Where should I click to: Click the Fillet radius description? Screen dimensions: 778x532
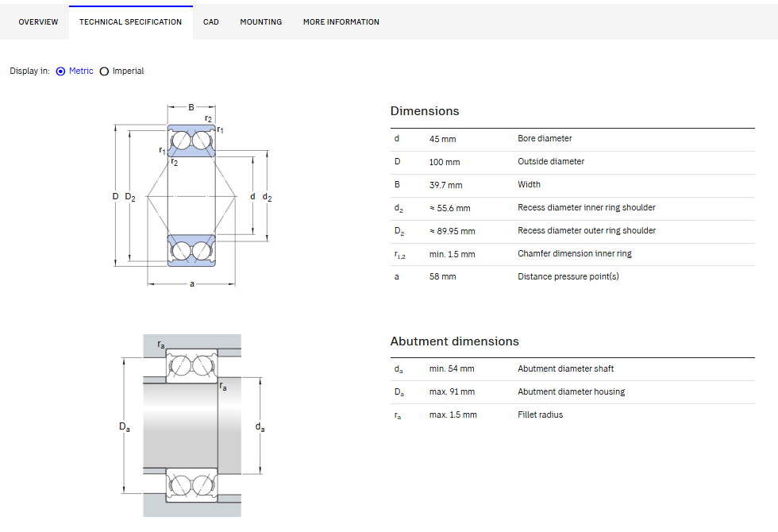click(x=541, y=414)
